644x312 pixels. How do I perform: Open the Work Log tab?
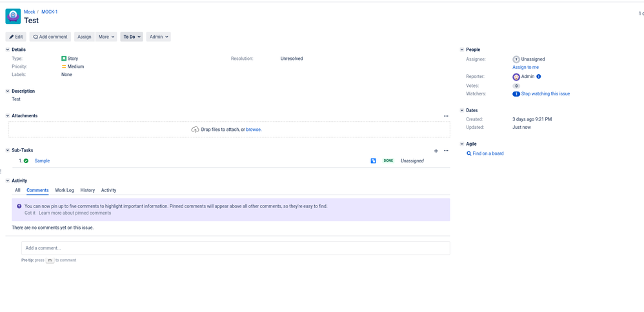click(65, 190)
